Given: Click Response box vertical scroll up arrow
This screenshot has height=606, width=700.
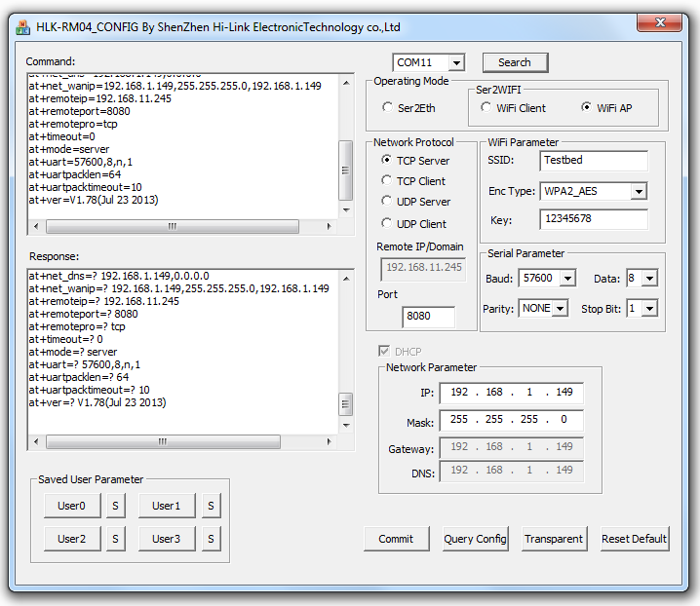Looking at the screenshot, I should [346, 279].
